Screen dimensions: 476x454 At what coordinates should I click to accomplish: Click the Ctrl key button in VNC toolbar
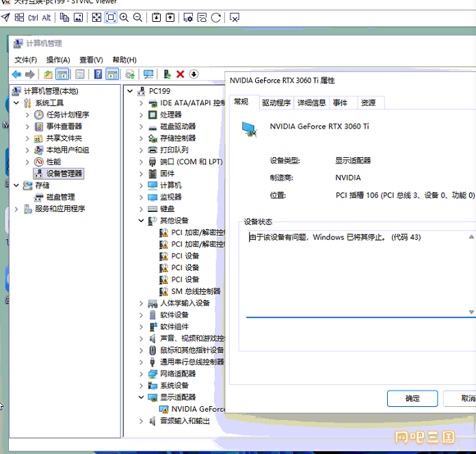(33, 18)
